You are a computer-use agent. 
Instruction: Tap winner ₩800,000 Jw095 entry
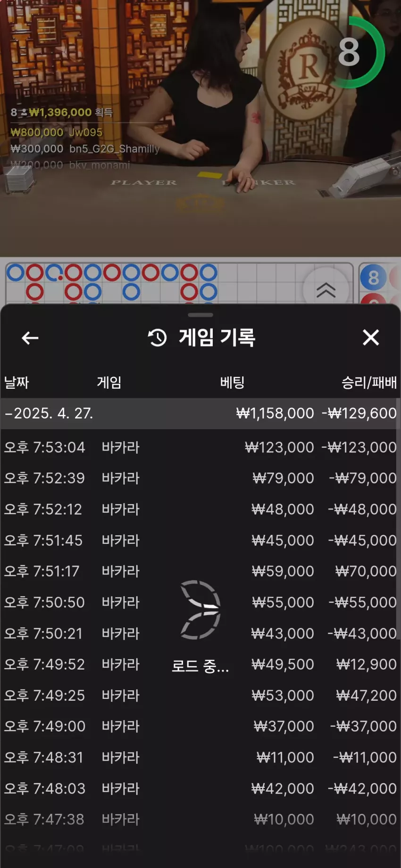tap(57, 132)
